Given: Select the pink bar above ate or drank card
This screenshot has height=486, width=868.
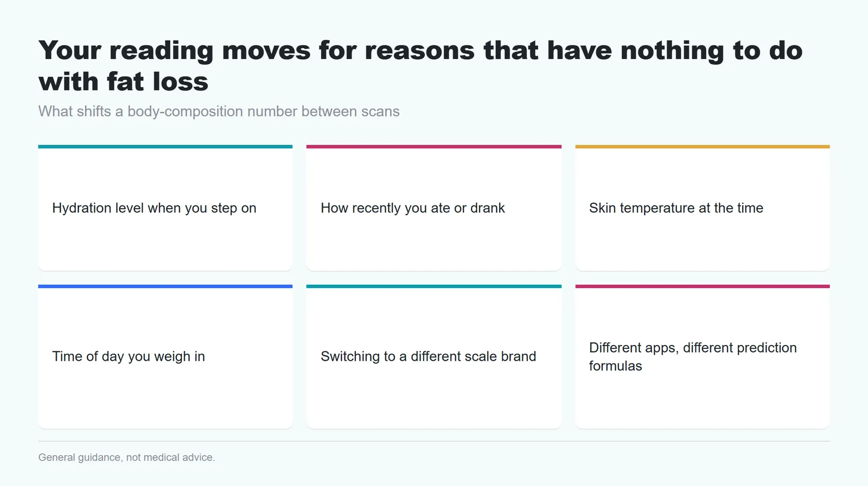Looking at the screenshot, I should pos(434,146).
